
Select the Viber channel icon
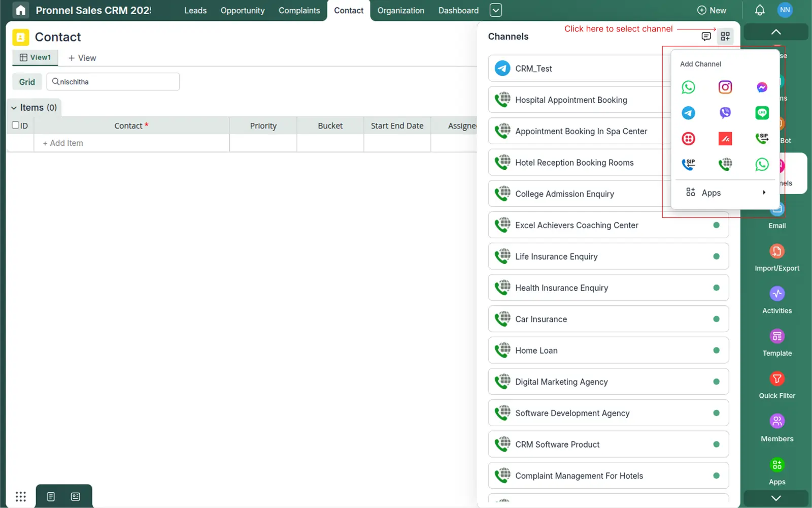pos(725,113)
